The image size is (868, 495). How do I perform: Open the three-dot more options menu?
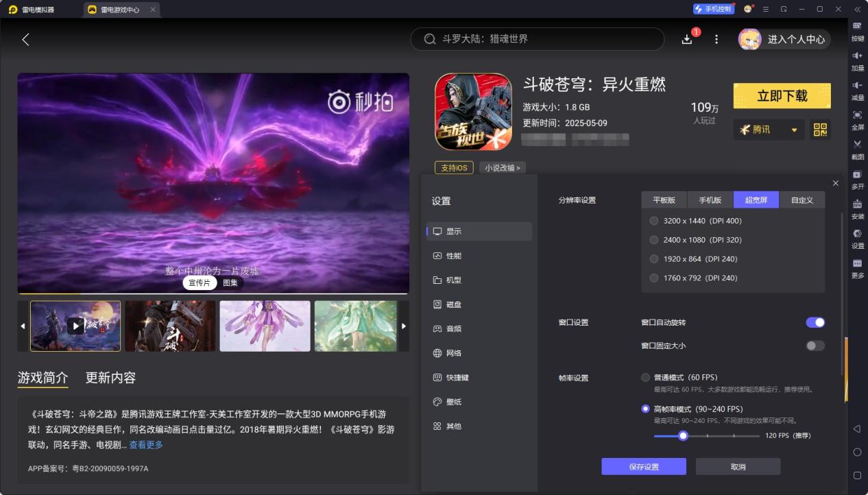coord(716,39)
